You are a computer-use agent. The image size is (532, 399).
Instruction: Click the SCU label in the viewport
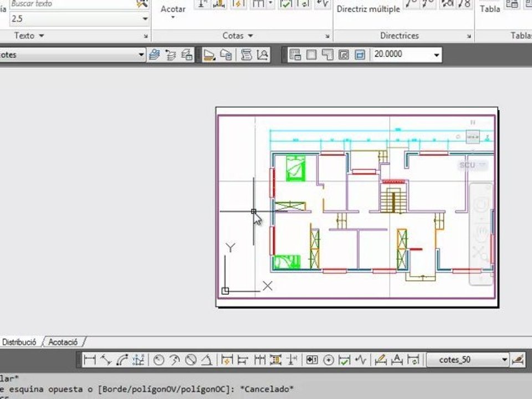[467, 165]
